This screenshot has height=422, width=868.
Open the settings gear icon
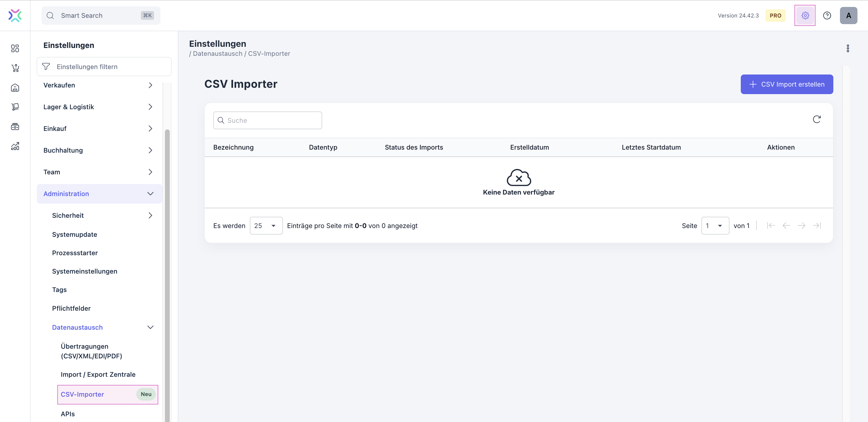[x=805, y=15]
